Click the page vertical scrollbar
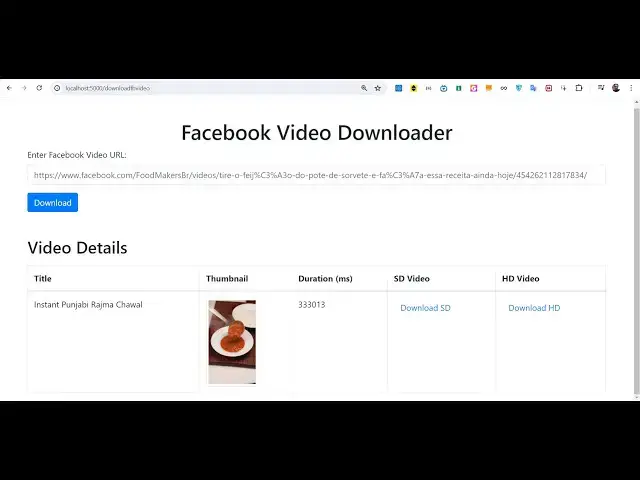Viewport: 640px width, 480px height. coord(636,249)
